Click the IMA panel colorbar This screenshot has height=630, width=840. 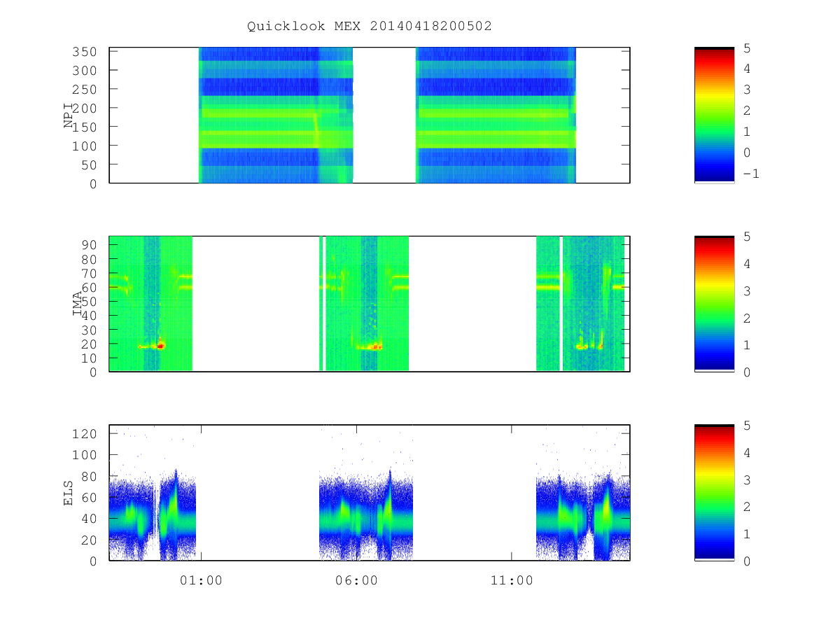click(x=714, y=304)
